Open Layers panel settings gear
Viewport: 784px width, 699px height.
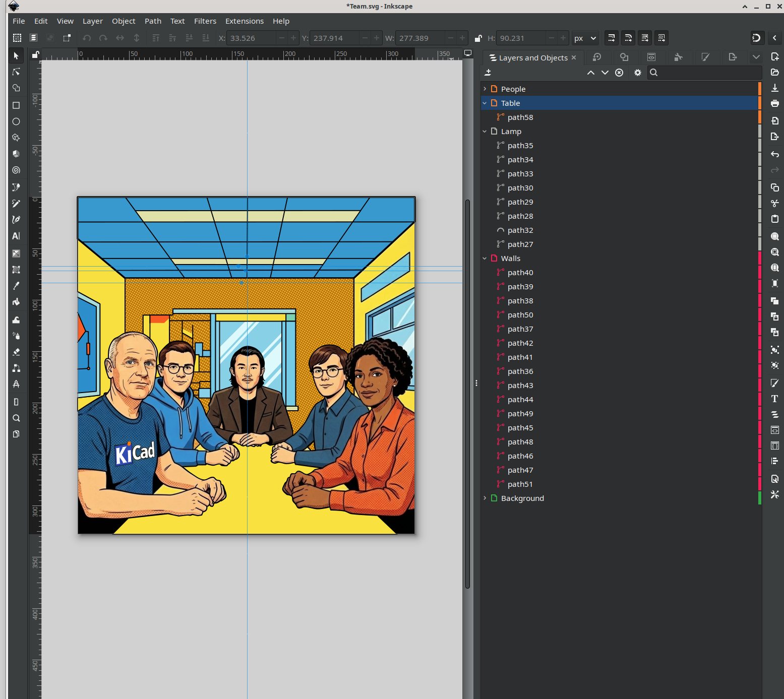[638, 73]
